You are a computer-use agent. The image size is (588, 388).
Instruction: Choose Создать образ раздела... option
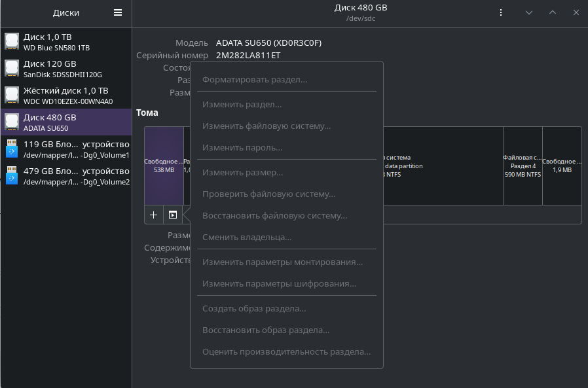tap(254, 308)
